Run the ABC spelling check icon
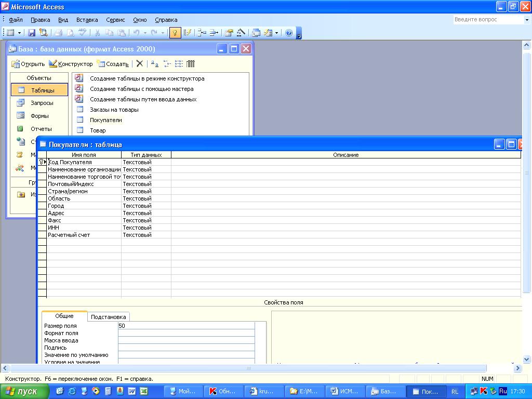This screenshot has height=399, width=532. 82,33
